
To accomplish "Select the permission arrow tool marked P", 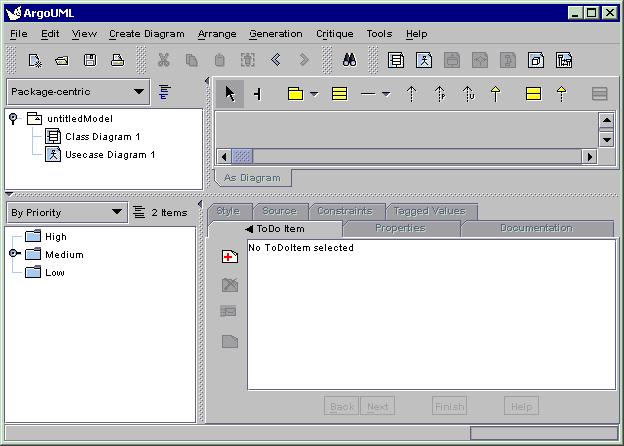I will (440, 94).
